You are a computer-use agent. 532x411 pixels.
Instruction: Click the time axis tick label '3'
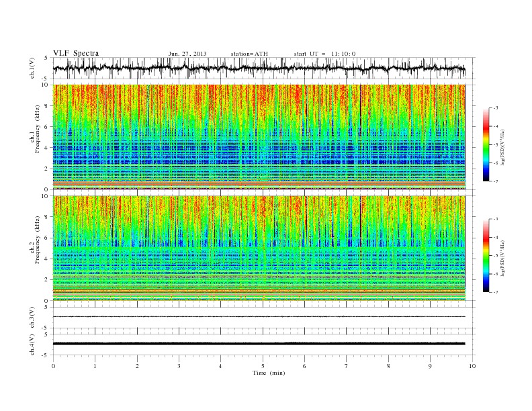(x=179, y=366)
